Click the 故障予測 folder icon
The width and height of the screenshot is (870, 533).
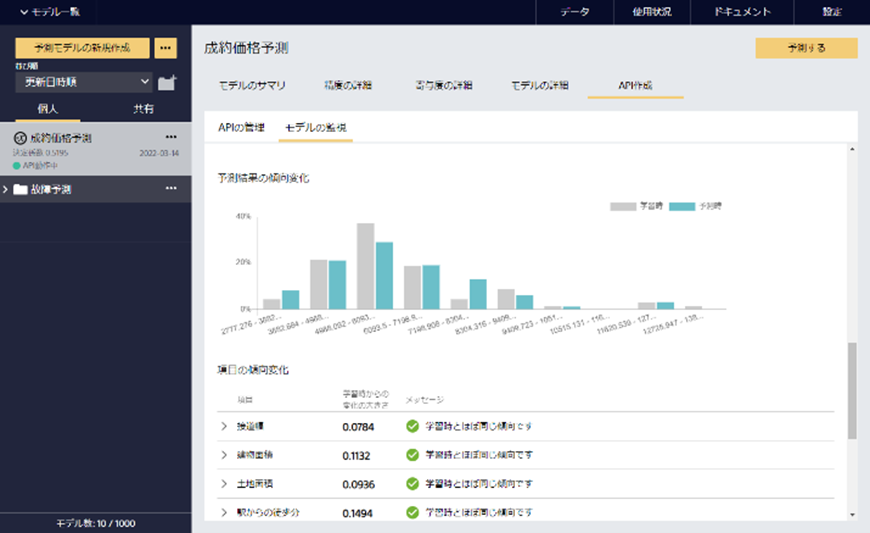pyautogui.click(x=20, y=189)
